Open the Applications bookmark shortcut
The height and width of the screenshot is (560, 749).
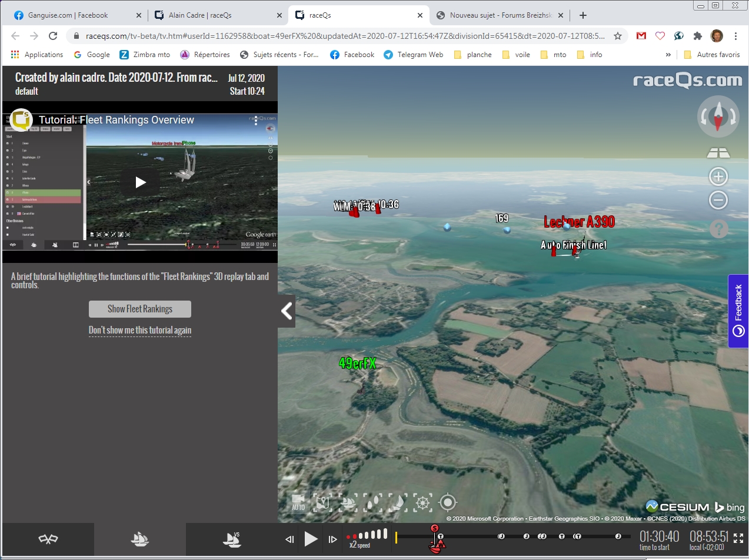[x=37, y=55]
